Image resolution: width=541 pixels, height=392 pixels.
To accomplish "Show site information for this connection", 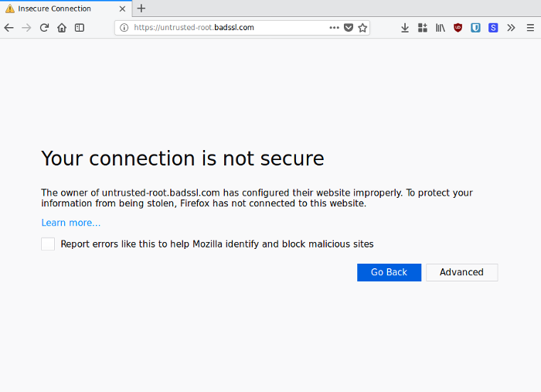I will pos(124,27).
